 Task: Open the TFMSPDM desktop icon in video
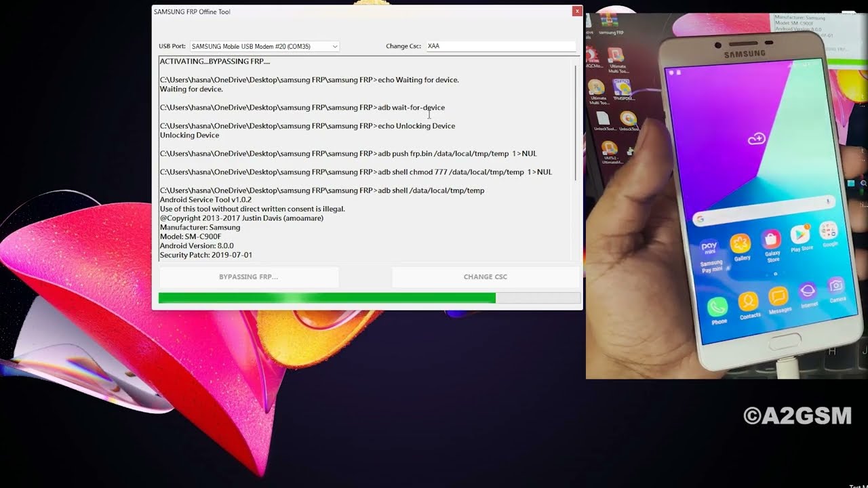pos(623,89)
